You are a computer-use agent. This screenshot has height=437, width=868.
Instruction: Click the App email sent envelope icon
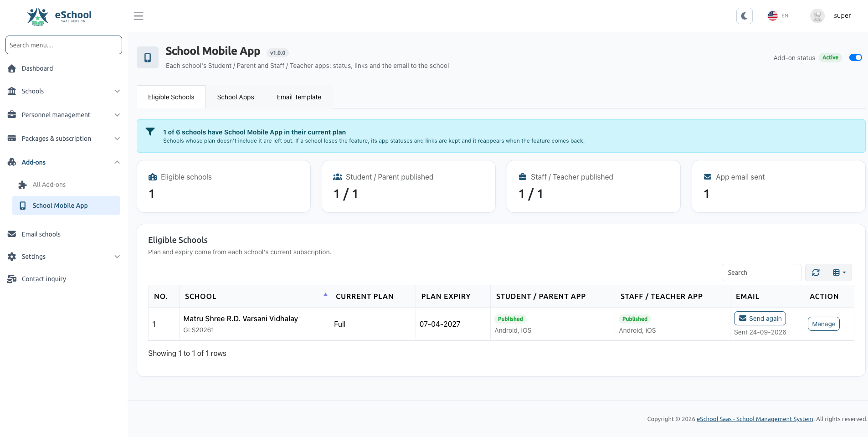(x=708, y=177)
